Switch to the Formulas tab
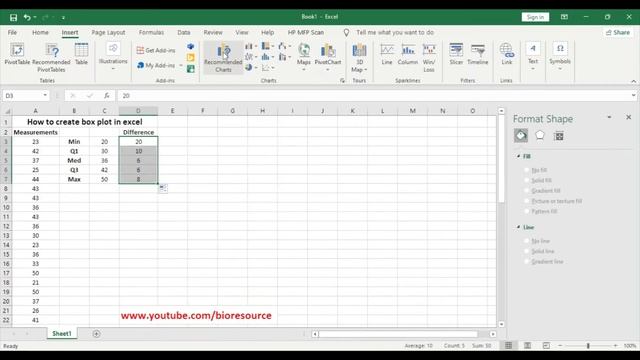The width and height of the screenshot is (640, 360). [151, 32]
